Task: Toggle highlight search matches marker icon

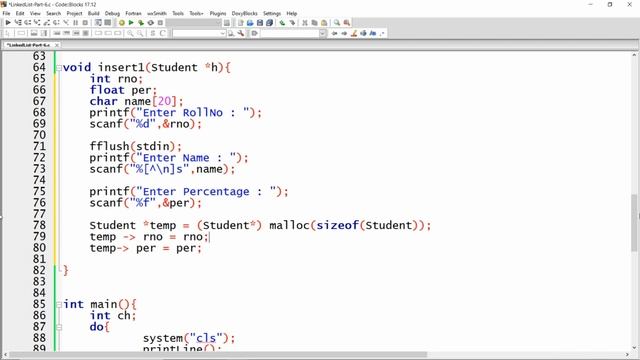Action: click(x=354, y=33)
